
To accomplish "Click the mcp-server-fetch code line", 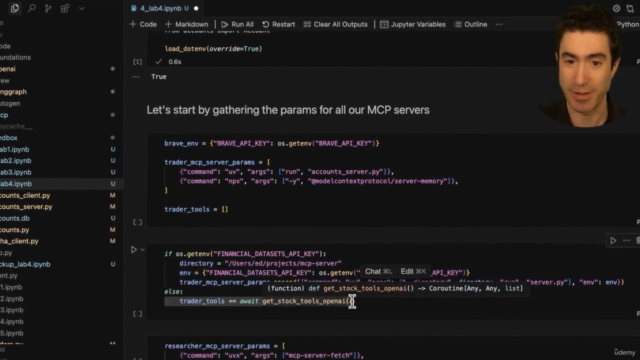I will coord(271,356).
